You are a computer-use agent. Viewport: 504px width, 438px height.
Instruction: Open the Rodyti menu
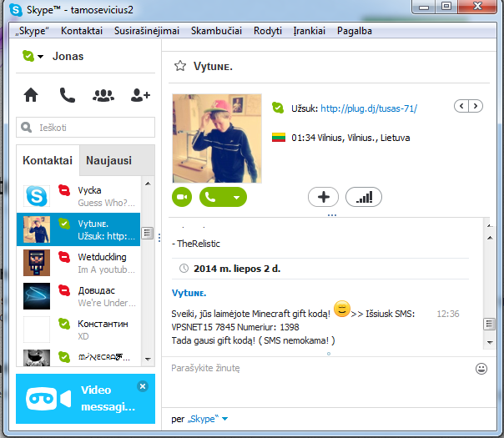(x=267, y=31)
